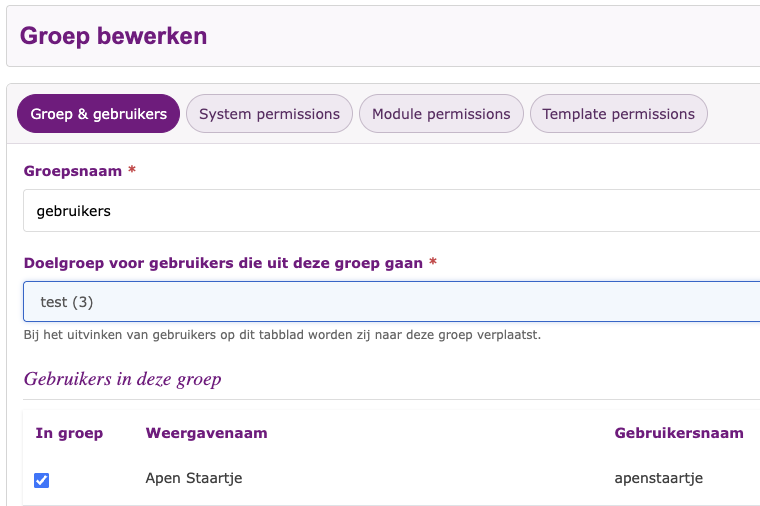760x506 pixels.
Task: Click the Groep bewerken page heading
Action: pos(113,36)
